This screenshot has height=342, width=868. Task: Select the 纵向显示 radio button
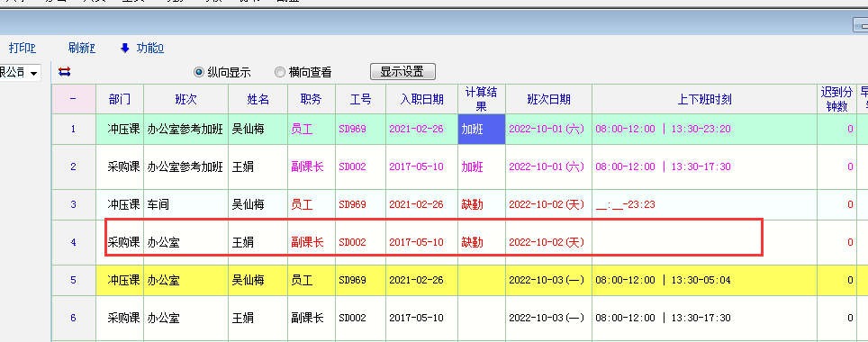point(199,72)
